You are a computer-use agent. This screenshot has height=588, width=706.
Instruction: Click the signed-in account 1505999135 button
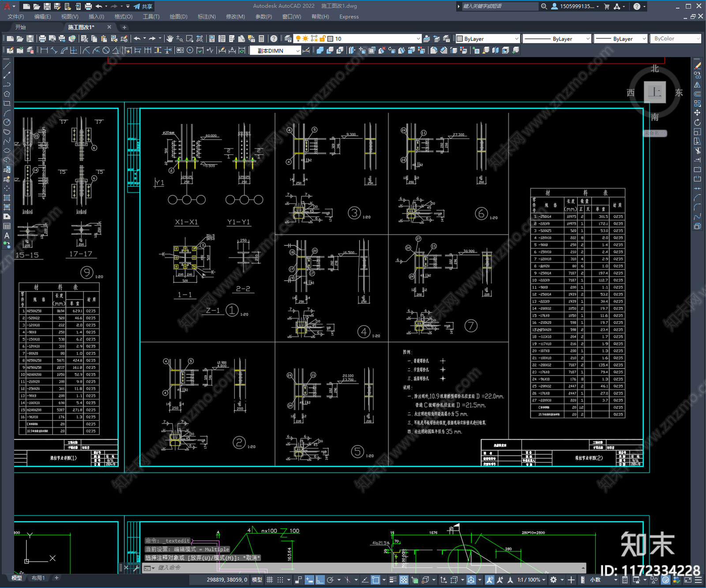pyautogui.click(x=575, y=6)
